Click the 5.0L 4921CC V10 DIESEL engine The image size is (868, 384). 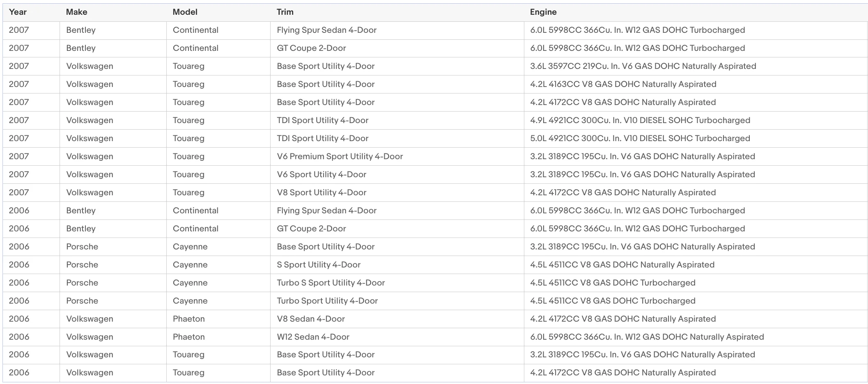(x=640, y=138)
